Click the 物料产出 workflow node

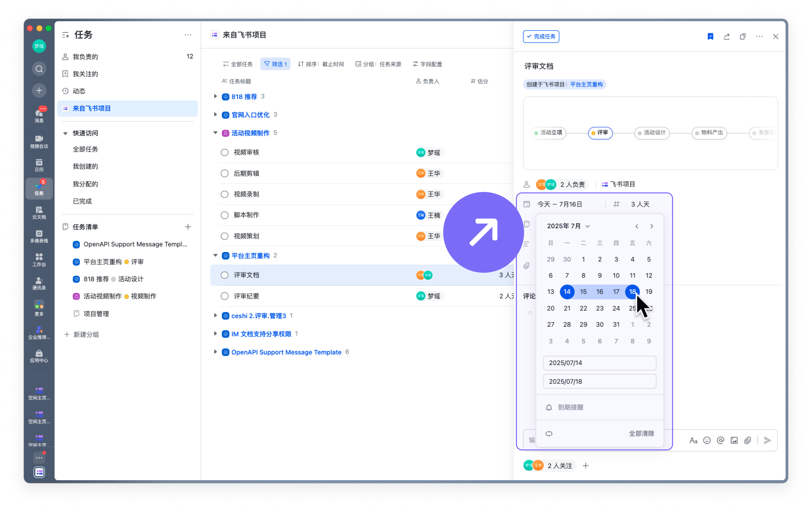click(x=709, y=133)
